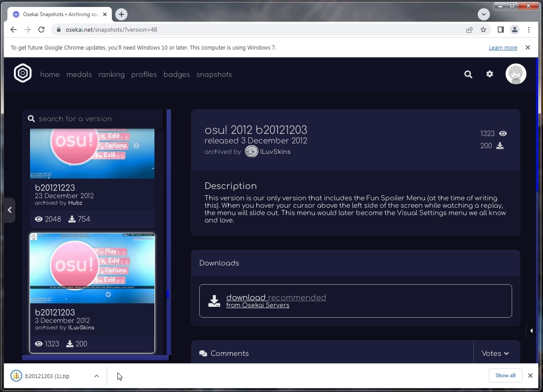The image size is (543, 392).
Task: Click download recommended link
Action: tap(276, 297)
